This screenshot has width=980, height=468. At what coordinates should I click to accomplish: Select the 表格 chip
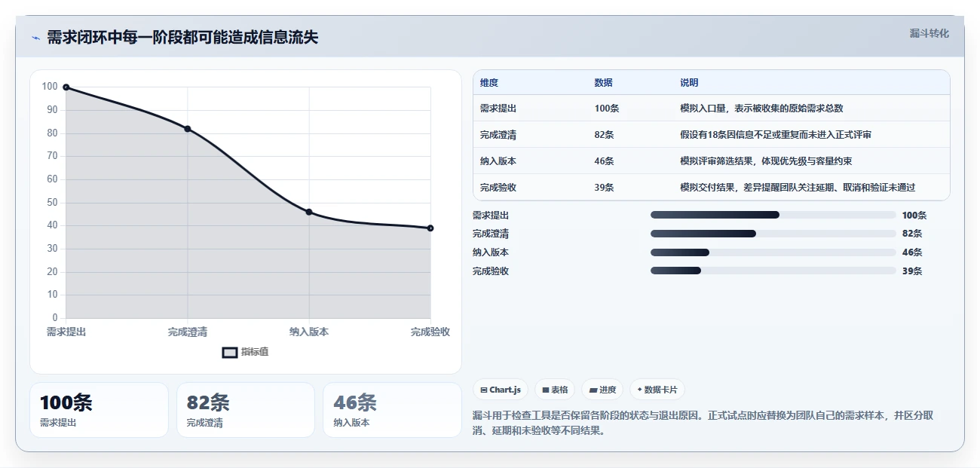[555, 390]
